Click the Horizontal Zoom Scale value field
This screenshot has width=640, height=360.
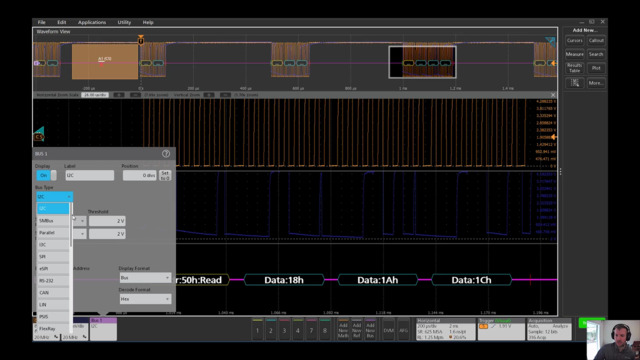pos(95,95)
